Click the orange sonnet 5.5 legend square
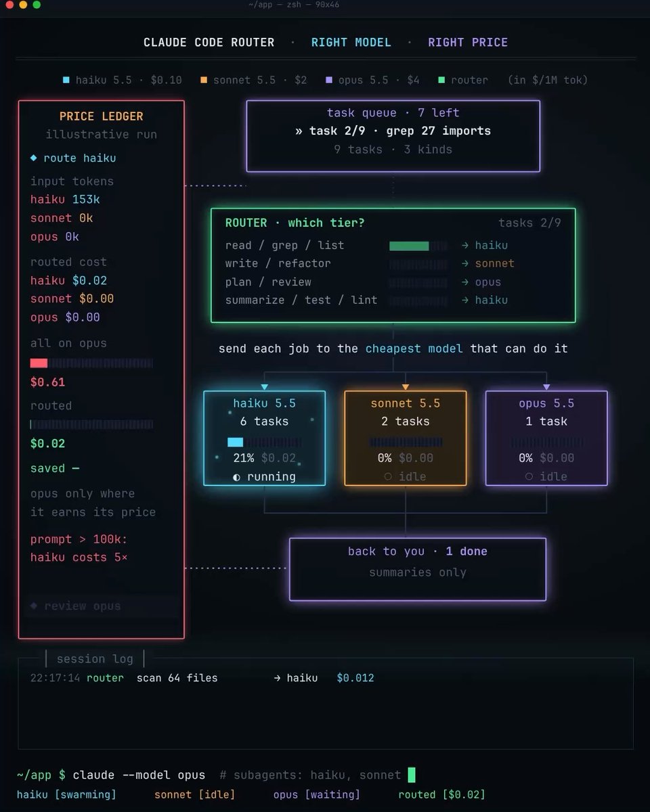Image resolution: width=650 pixels, height=812 pixels. [204, 80]
